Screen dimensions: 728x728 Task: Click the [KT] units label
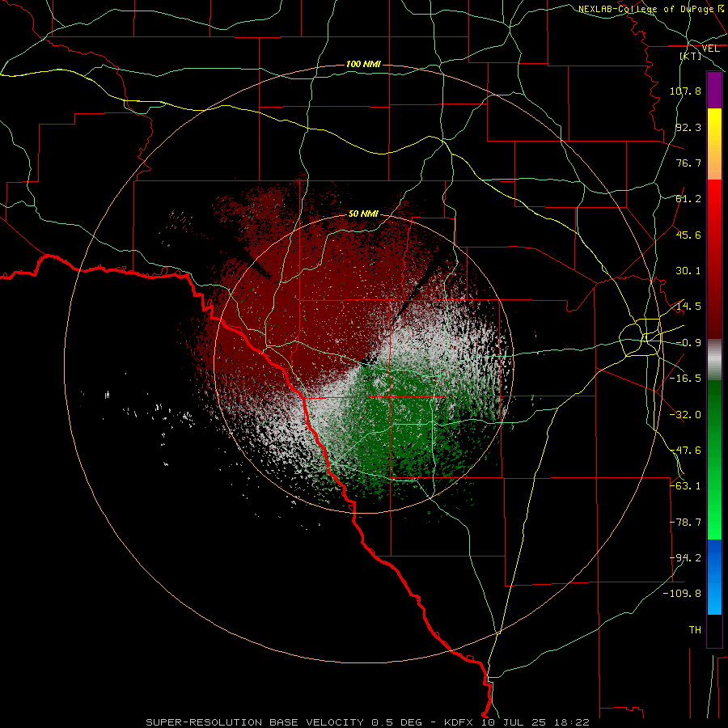[x=691, y=56]
